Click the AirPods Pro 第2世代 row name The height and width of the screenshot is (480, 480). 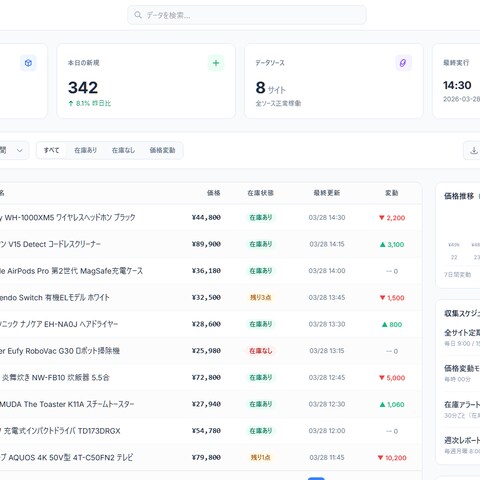point(71,271)
